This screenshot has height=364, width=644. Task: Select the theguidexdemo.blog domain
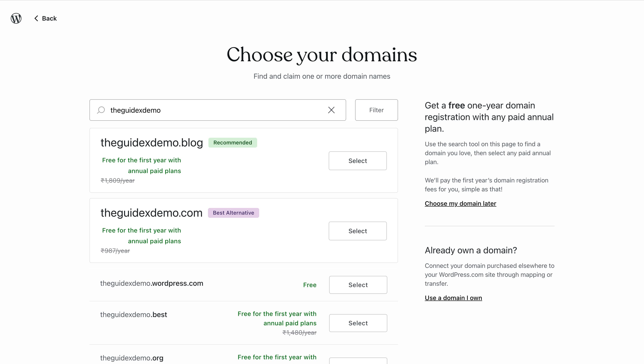coord(358,161)
